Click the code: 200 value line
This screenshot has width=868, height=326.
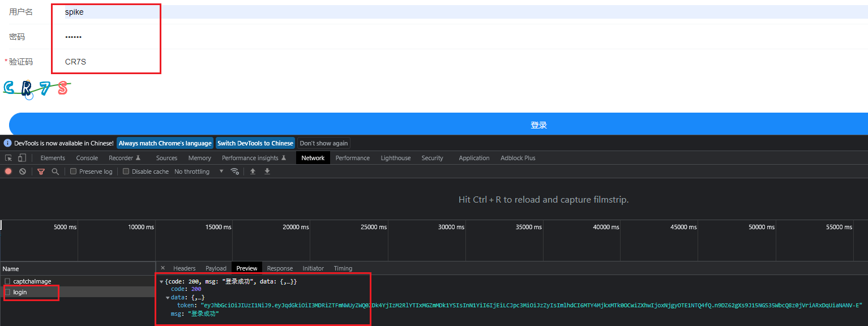(186, 289)
